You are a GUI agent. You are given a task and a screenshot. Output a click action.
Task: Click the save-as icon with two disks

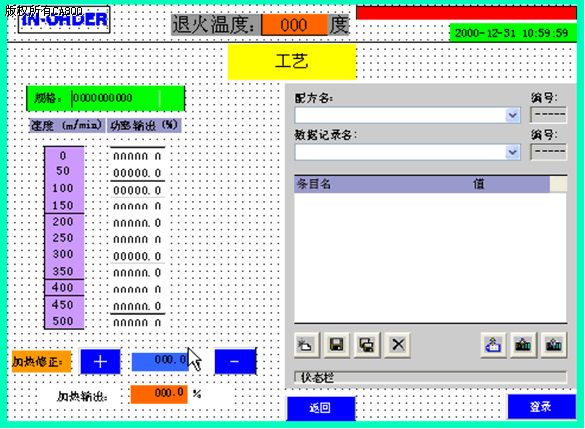tap(367, 345)
